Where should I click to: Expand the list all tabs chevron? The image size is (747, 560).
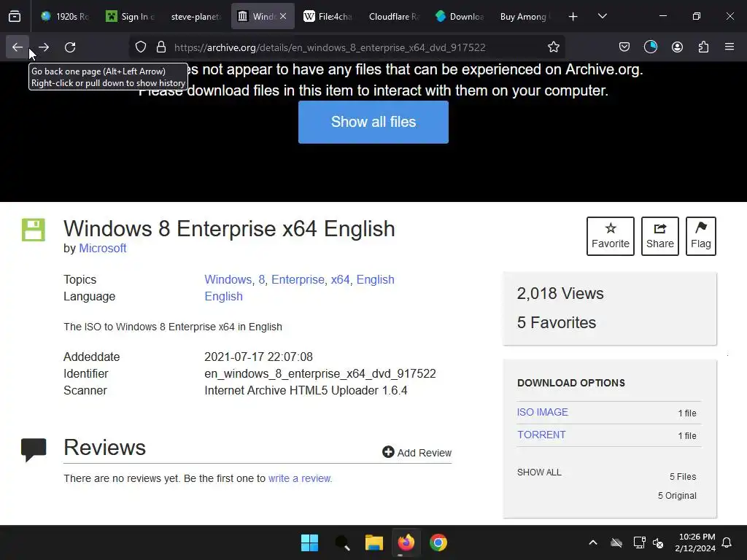point(602,17)
